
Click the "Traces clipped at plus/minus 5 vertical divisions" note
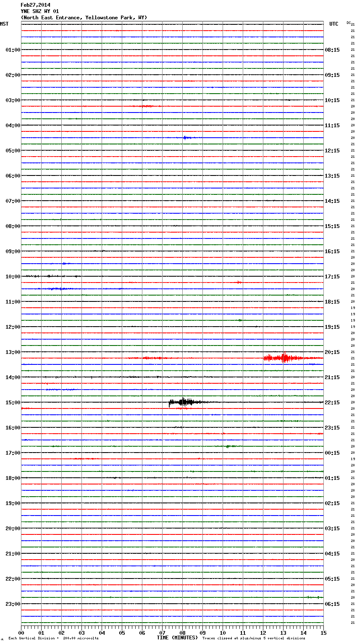pyautogui.click(x=254, y=639)
